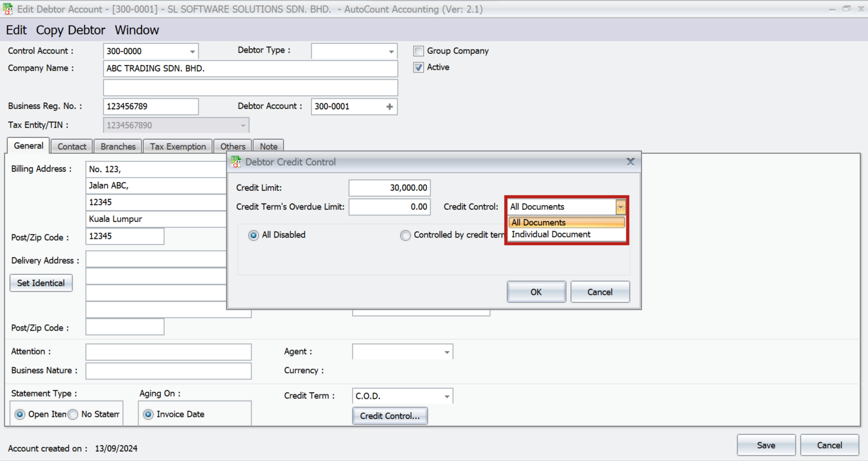
Task: Open the Agent dropdown
Action: pos(447,352)
